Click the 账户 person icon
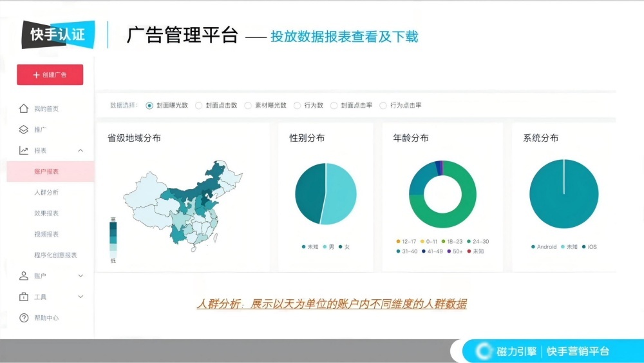 [23, 276]
